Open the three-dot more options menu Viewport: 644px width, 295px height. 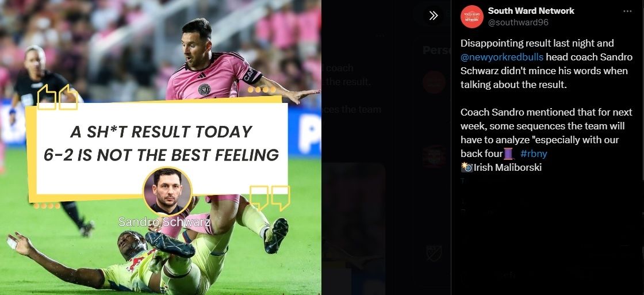[627, 11]
